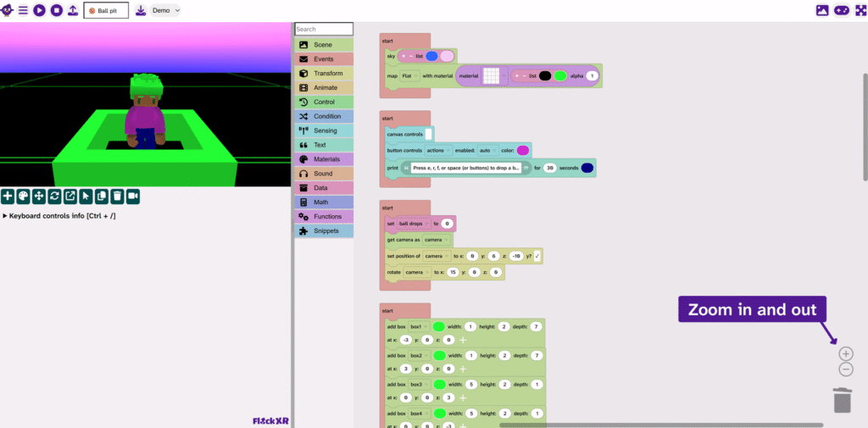
Task: Click the add object plus tool
Action: [8, 196]
